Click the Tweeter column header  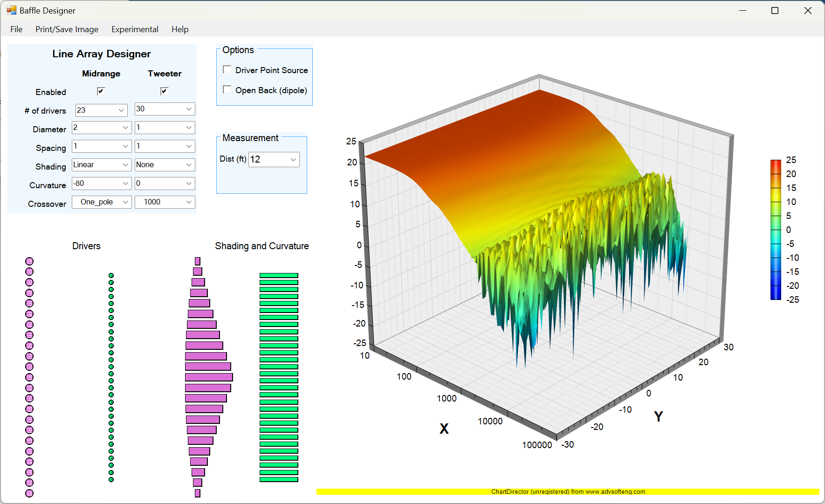(x=165, y=74)
